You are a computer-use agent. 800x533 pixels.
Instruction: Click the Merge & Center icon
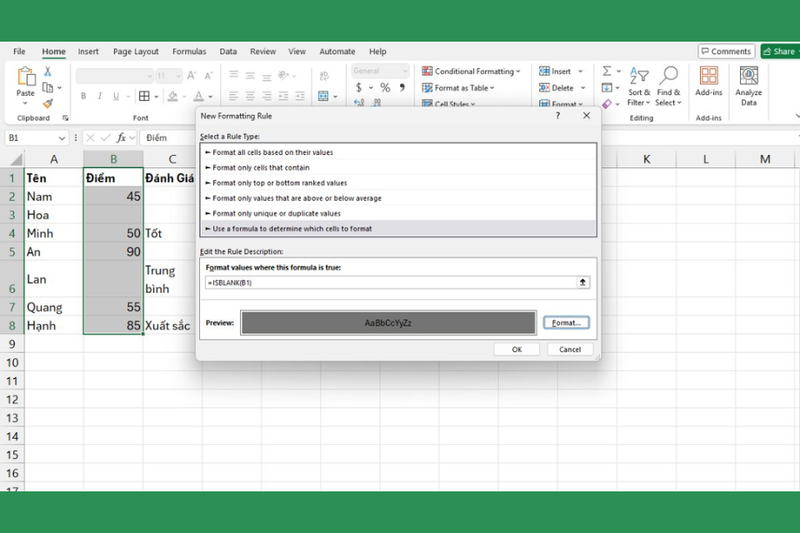coord(323,96)
